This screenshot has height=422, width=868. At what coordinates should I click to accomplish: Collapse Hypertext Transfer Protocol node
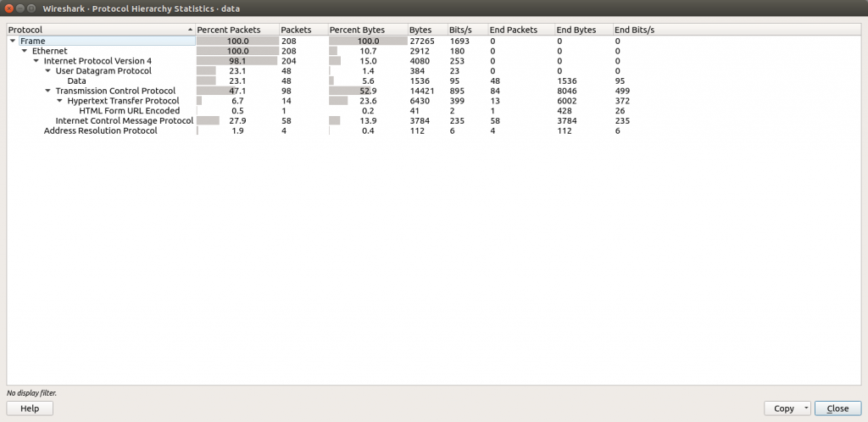tap(60, 102)
